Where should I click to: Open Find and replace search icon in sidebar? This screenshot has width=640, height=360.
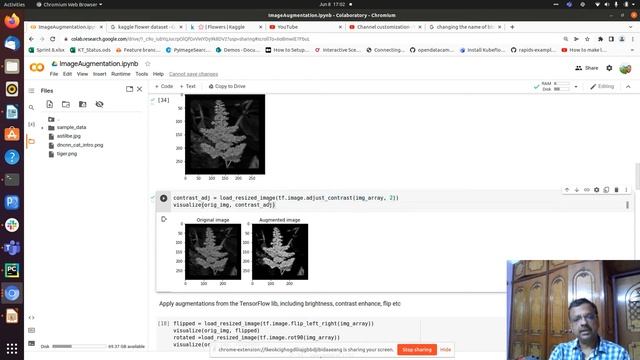31,107
